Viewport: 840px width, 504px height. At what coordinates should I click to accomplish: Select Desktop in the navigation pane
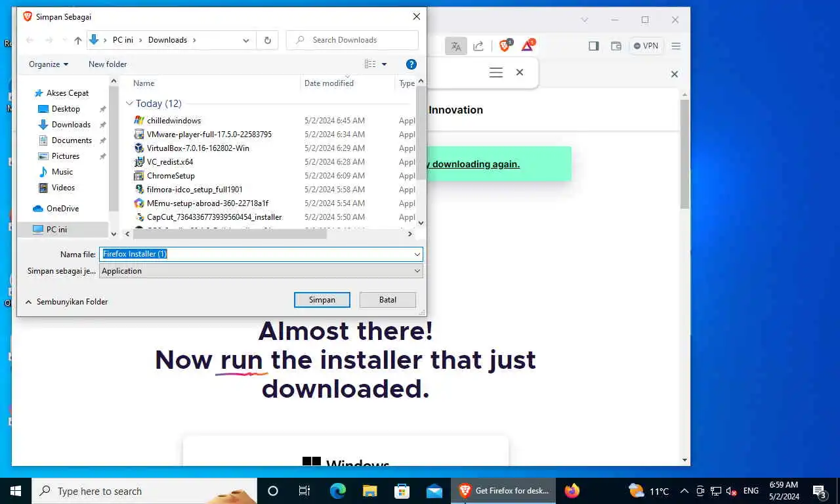click(66, 109)
